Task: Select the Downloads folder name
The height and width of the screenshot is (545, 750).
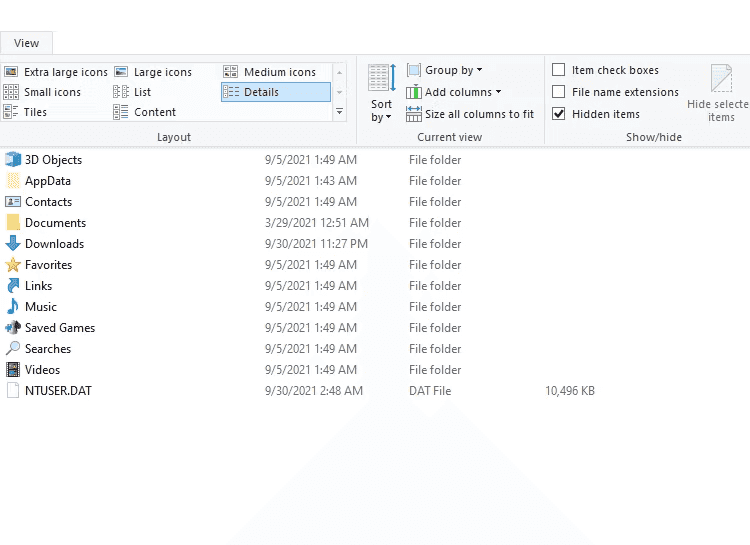Action: (55, 244)
